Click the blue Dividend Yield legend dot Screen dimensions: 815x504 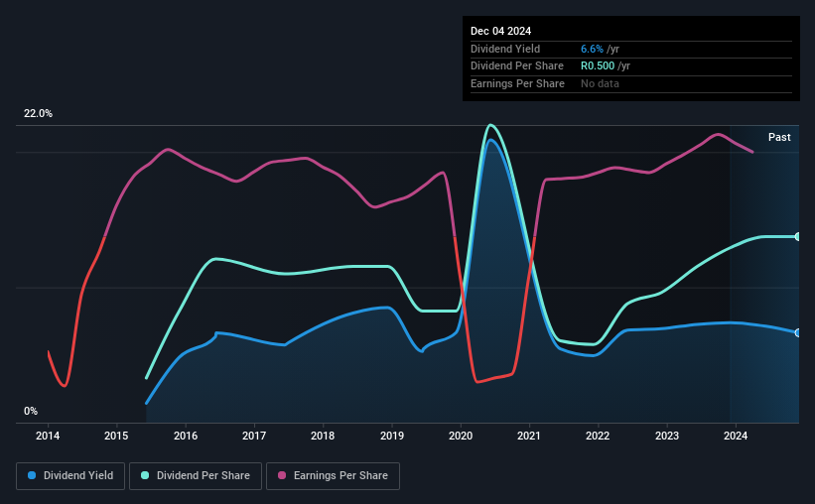coord(32,475)
